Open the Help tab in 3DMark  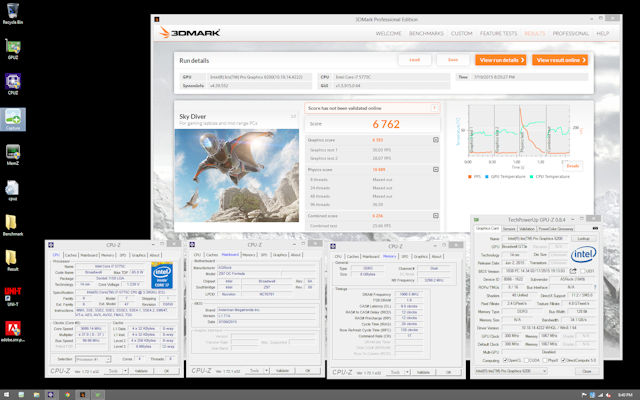pyautogui.click(x=603, y=33)
